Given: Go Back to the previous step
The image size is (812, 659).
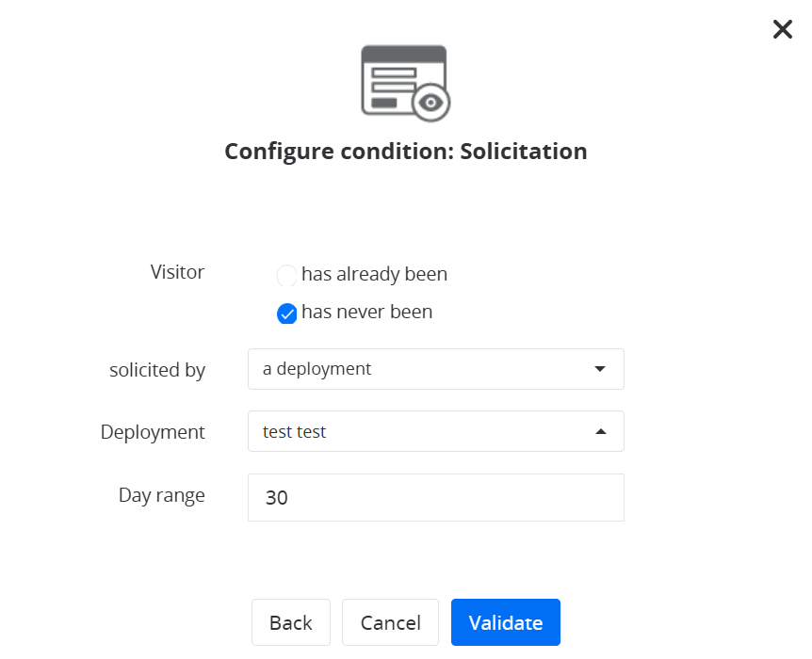Looking at the screenshot, I should coord(290,622).
